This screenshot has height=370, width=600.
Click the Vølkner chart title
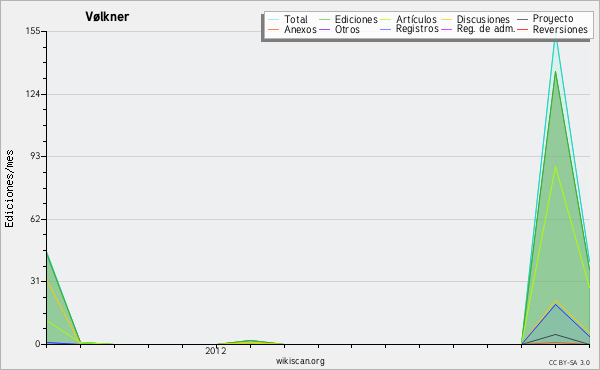(x=107, y=16)
